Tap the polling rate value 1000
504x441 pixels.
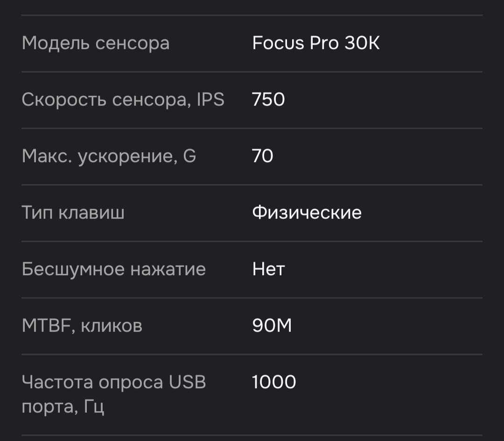point(274,383)
